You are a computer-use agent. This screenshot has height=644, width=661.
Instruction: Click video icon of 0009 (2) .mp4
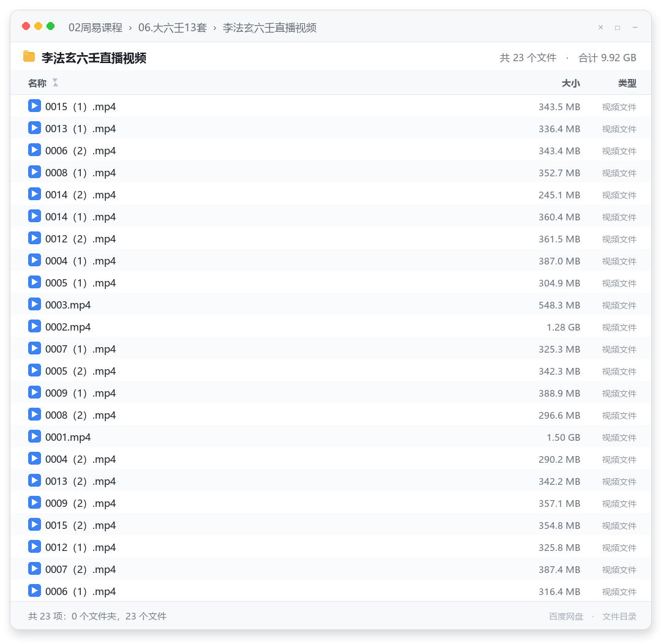click(34, 503)
